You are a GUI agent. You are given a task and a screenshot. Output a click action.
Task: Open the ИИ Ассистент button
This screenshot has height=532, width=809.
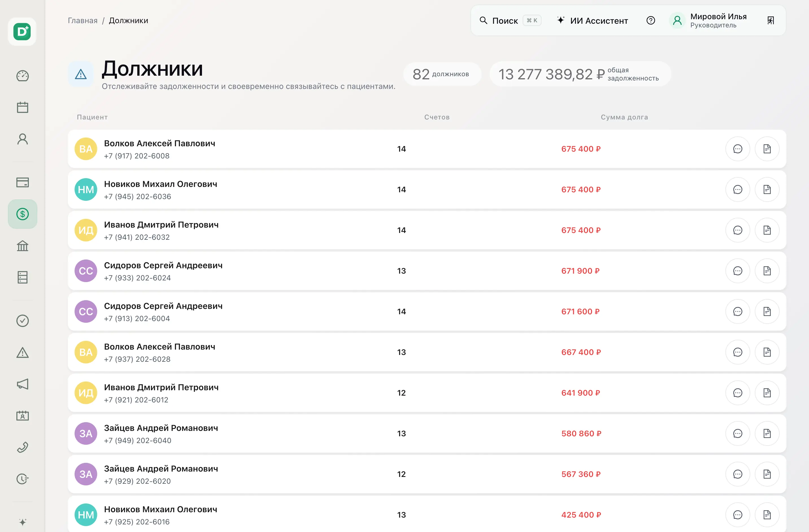point(592,20)
